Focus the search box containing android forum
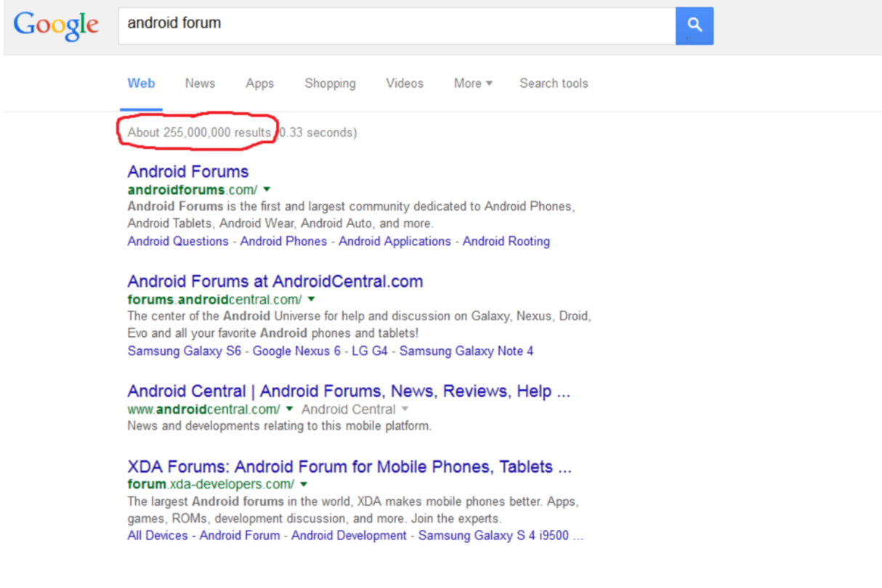This screenshot has height=588, width=882. click(x=397, y=26)
